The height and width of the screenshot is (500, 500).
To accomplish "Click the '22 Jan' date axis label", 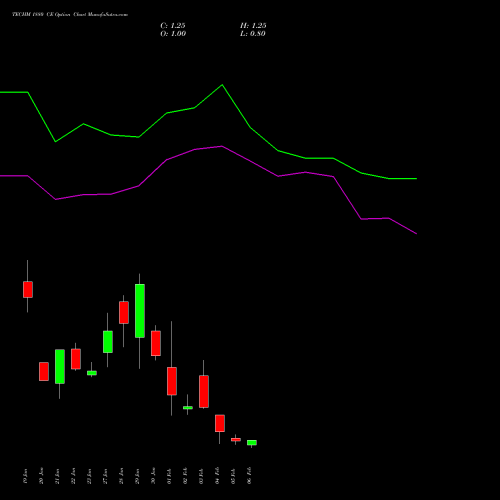I will 74,476.
